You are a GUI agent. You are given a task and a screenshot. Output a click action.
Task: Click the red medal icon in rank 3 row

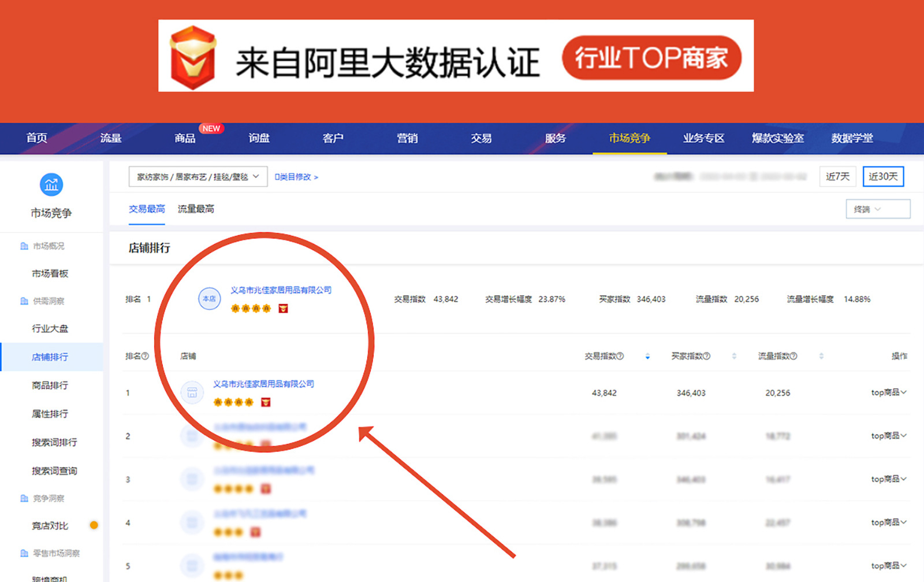(x=266, y=489)
